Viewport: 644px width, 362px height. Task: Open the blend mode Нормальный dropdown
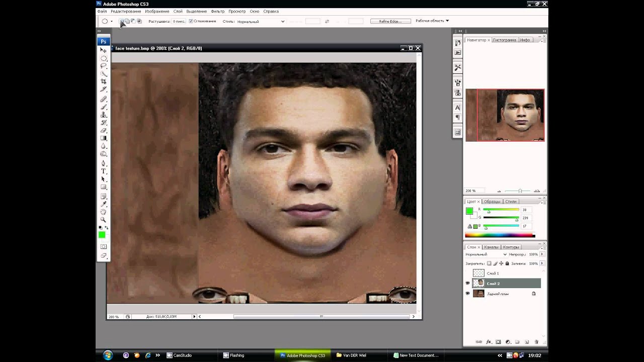click(x=486, y=254)
